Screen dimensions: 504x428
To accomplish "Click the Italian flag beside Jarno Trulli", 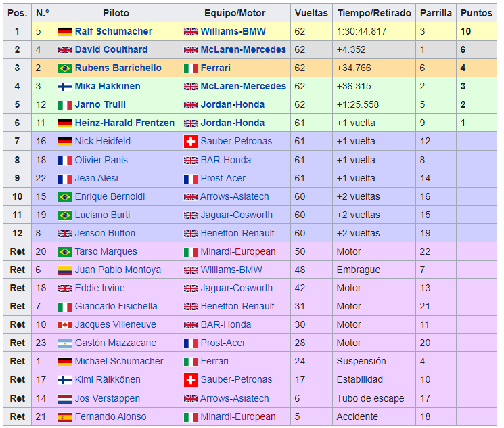I will coord(65,105).
